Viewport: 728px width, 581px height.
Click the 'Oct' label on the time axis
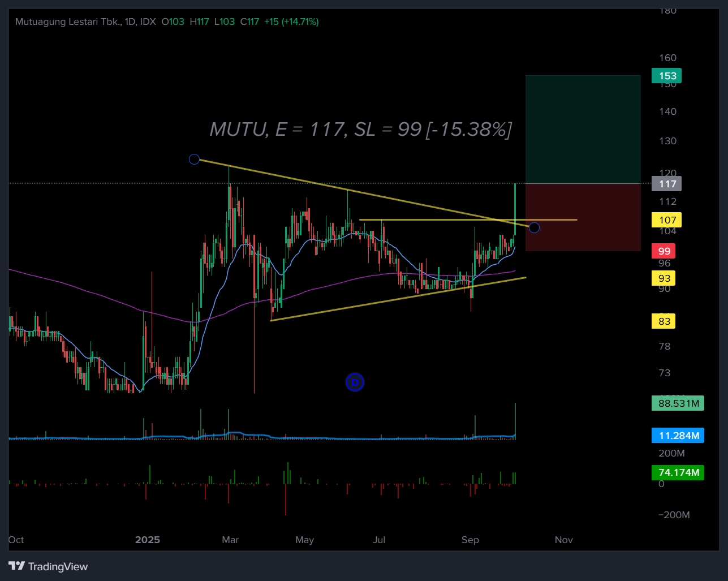click(16, 540)
